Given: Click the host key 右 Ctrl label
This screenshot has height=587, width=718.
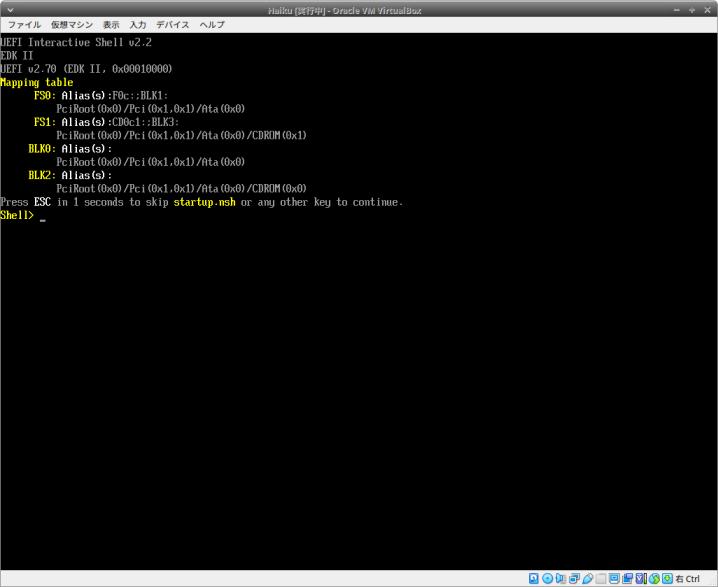Looking at the screenshot, I should (688, 579).
